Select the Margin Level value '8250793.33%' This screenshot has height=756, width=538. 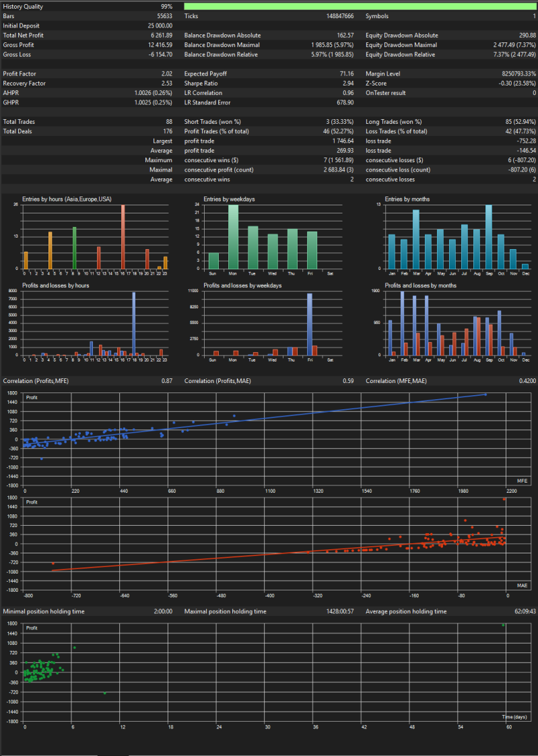(518, 74)
